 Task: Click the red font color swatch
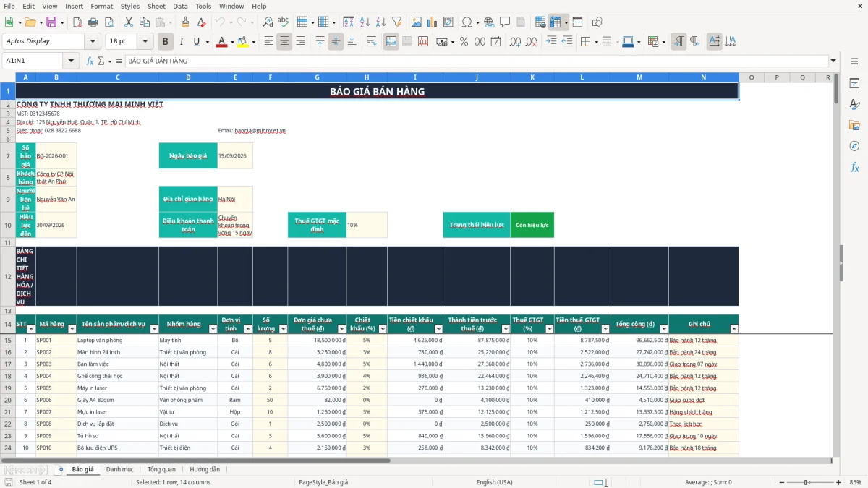click(x=221, y=42)
